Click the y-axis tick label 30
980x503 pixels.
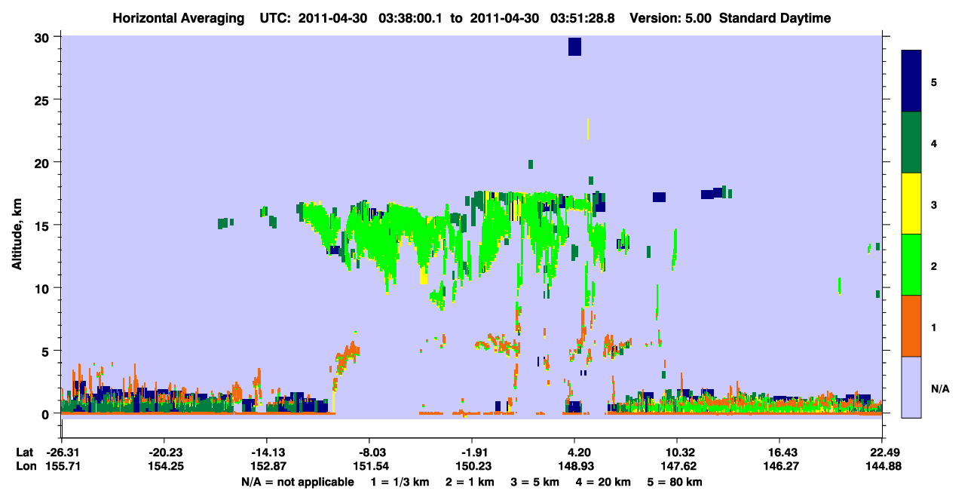[x=44, y=37]
